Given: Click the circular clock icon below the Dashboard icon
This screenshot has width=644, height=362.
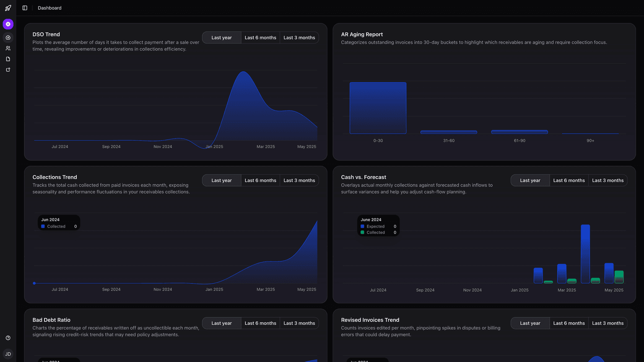Looking at the screenshot, I should coord(8,38).
